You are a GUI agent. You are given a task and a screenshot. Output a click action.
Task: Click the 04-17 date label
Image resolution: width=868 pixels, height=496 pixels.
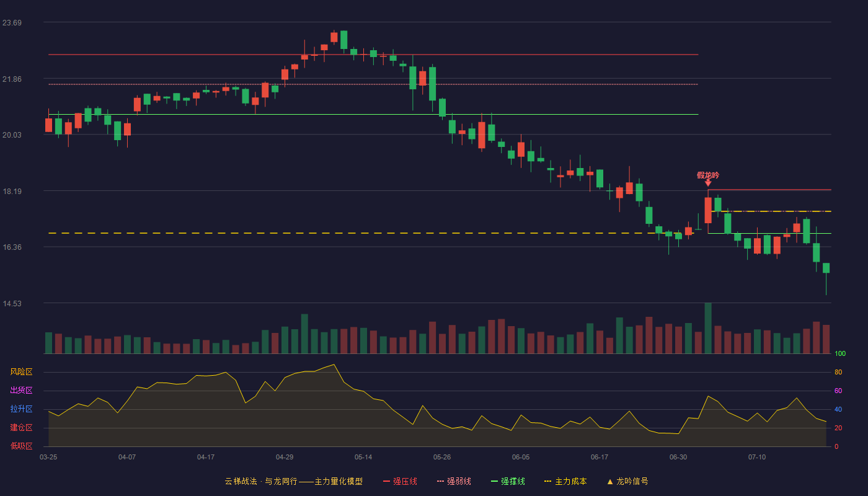pyautogui.click(x=206, y=457)
